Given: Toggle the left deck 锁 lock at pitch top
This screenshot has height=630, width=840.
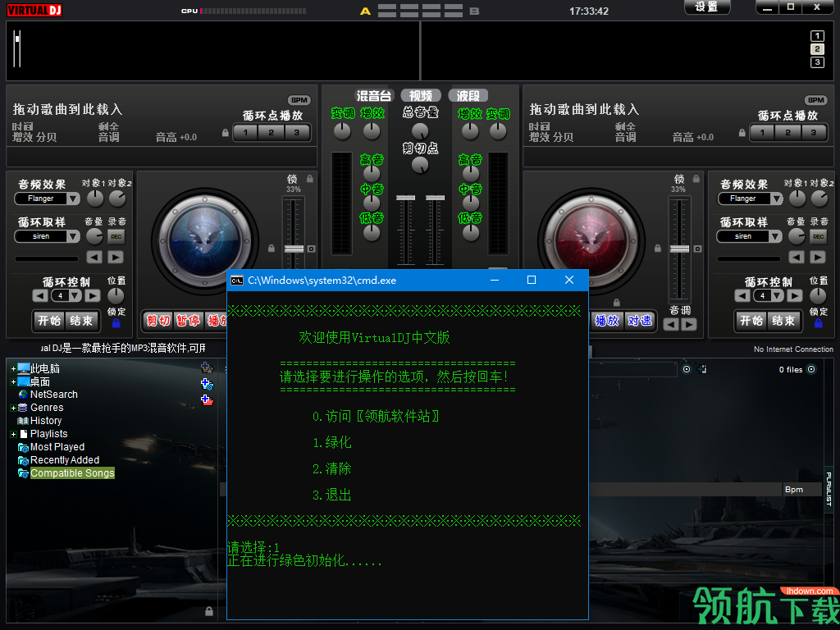Looking at the screenshot, I should [309, 179].
